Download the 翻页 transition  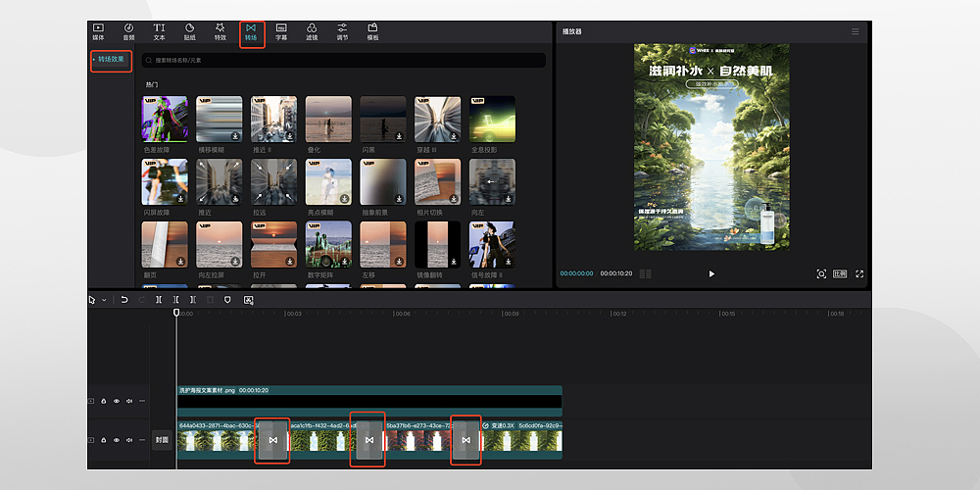[181, 261]
